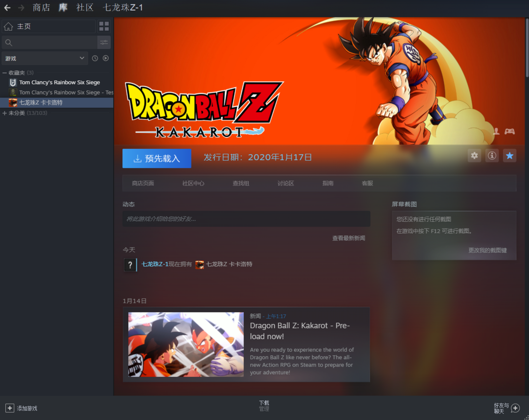529x420 pixels.
Task: Click the back navigation arrow
Action: 7,8
